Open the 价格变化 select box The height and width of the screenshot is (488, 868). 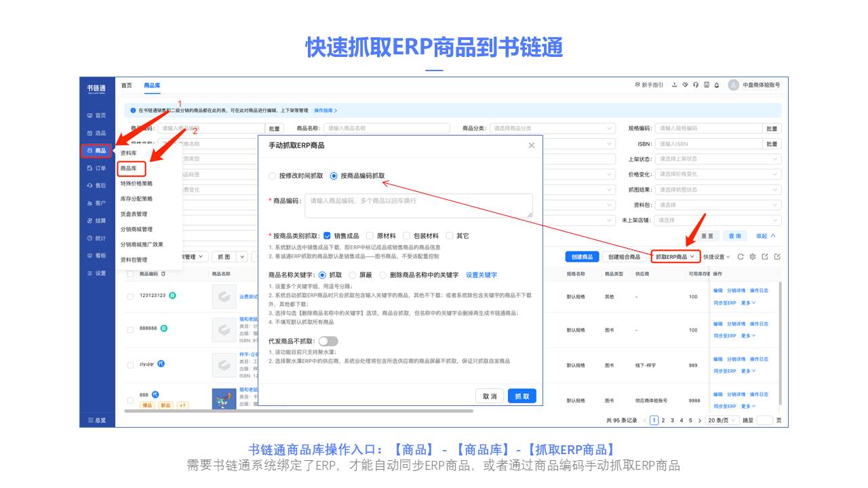click(718, 174)
